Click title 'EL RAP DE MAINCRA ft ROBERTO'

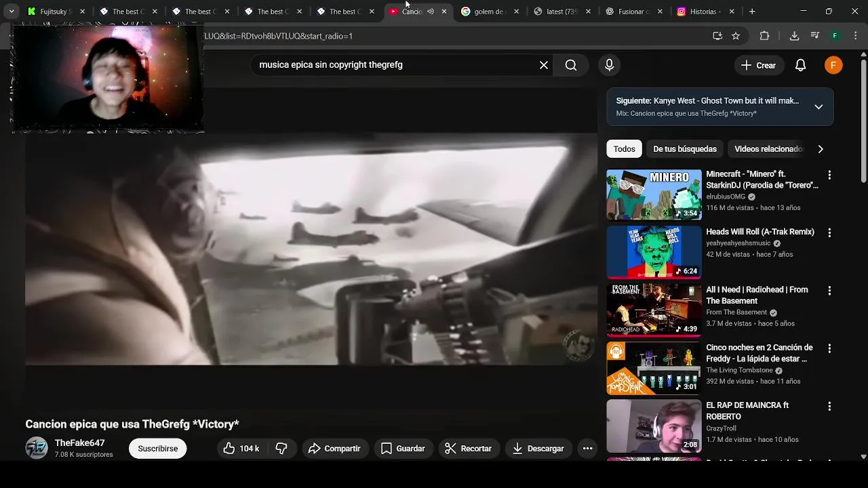click(747, 411)
